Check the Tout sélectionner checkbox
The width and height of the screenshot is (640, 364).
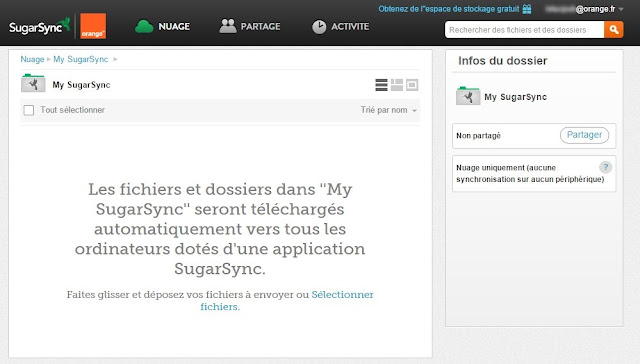coord(29,110)
